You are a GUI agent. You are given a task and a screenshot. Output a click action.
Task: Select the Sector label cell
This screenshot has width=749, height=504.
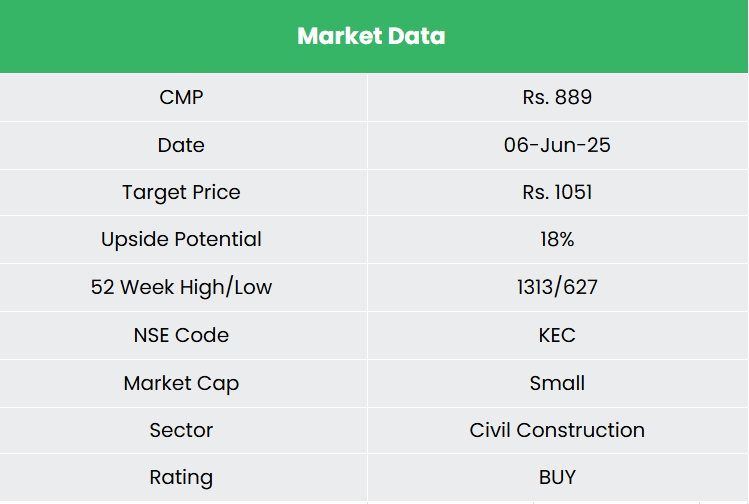[181, 430]
